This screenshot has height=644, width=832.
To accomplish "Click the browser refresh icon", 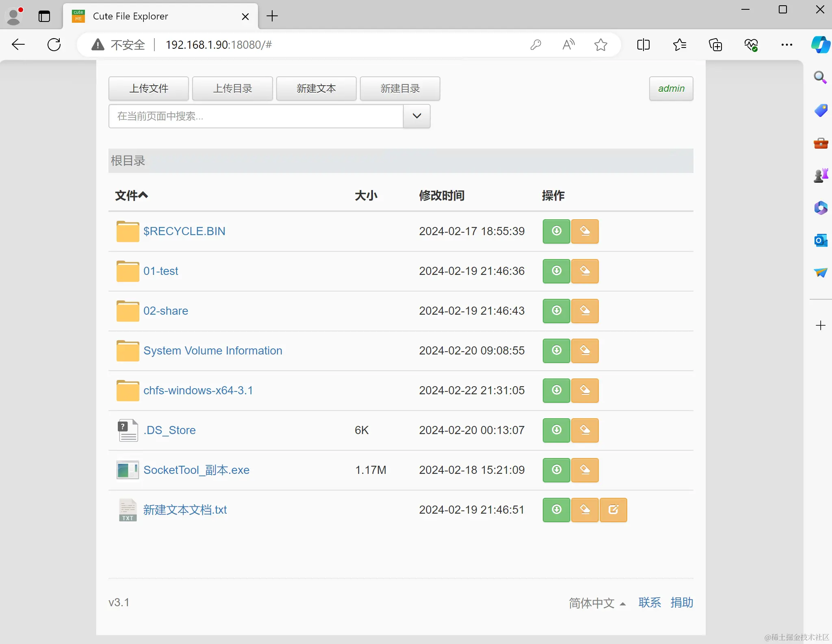I will 54,44.
